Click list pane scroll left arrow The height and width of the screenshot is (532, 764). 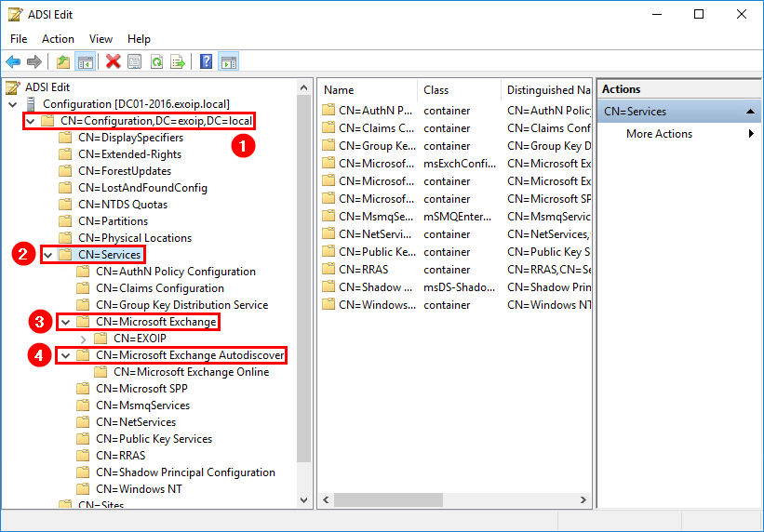[x=326, y=499]
